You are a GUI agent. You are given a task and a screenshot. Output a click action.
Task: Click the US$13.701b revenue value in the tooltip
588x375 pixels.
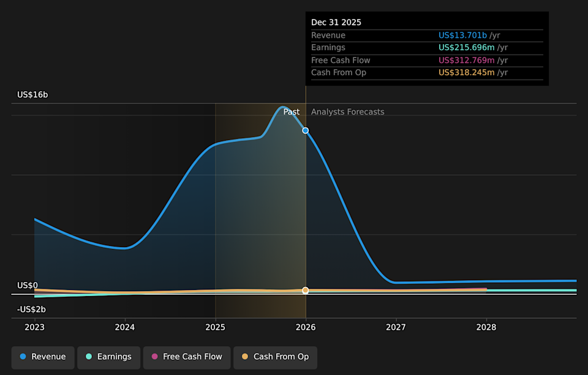462,35
